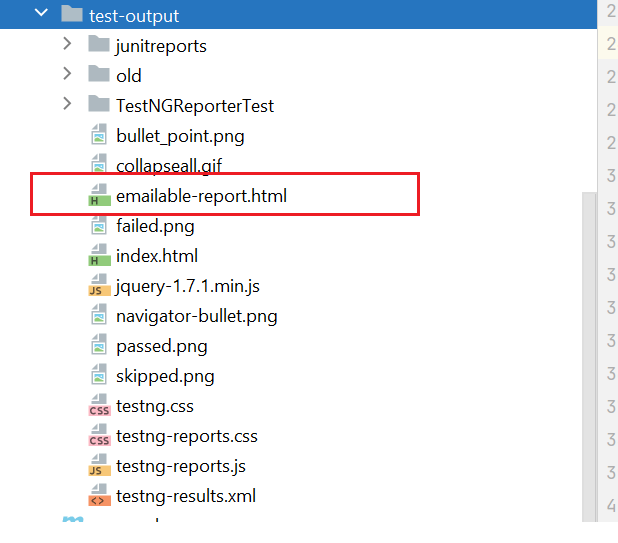618x543 pixels.
Task: Click the test-output folder icon
Action: (x=72, y=14)
